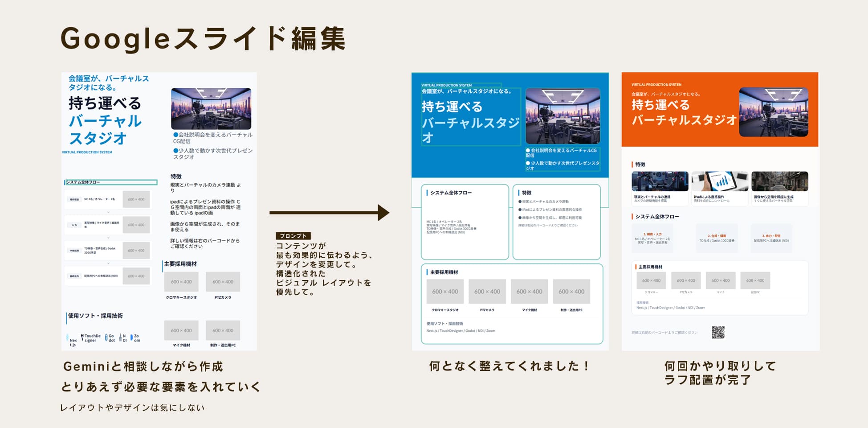Click the left slide '特徴' heading
Viewport: 868px width, 428px height.
point(176,177)
